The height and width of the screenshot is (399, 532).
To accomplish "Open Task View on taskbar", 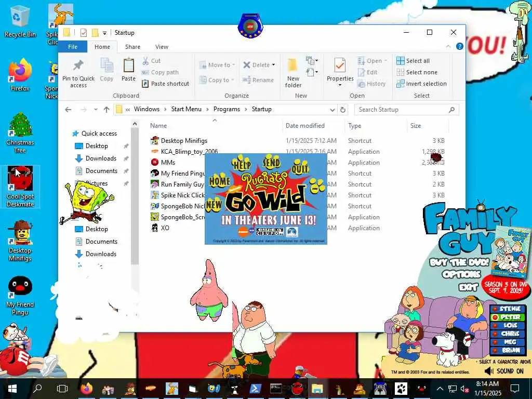I will point(62,389).
